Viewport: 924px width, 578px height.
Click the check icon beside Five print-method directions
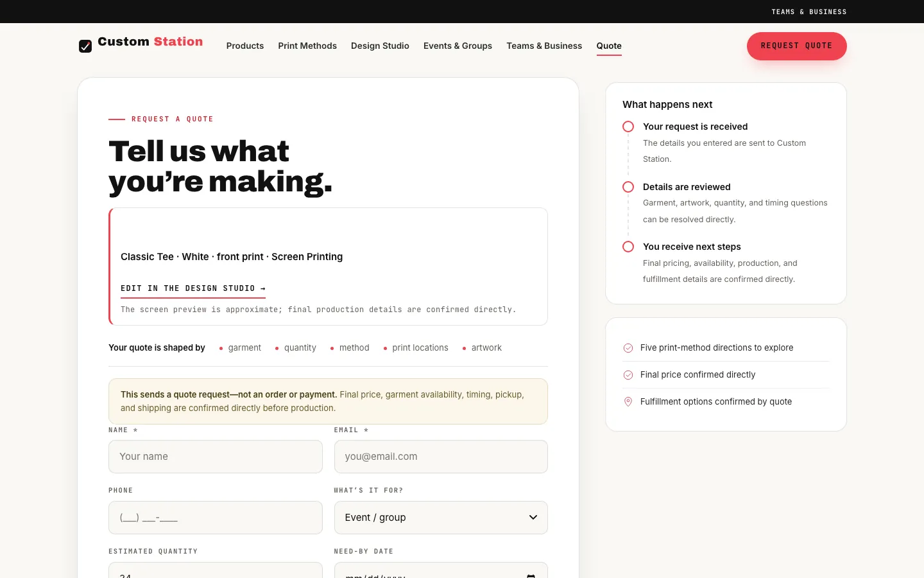click(628, 348)
